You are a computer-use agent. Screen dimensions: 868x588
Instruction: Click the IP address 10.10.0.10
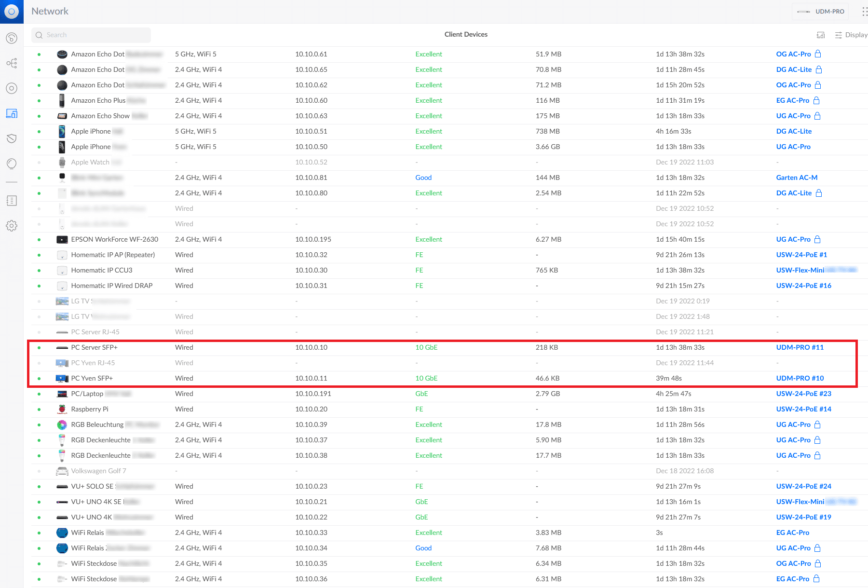pyautogui.click(x=311, y=347)
